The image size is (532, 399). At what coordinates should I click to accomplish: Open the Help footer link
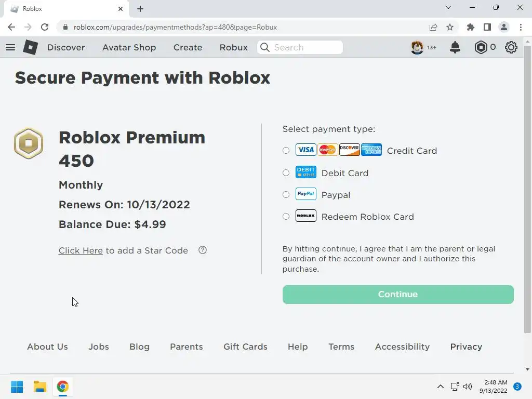[x=298, y=347]
